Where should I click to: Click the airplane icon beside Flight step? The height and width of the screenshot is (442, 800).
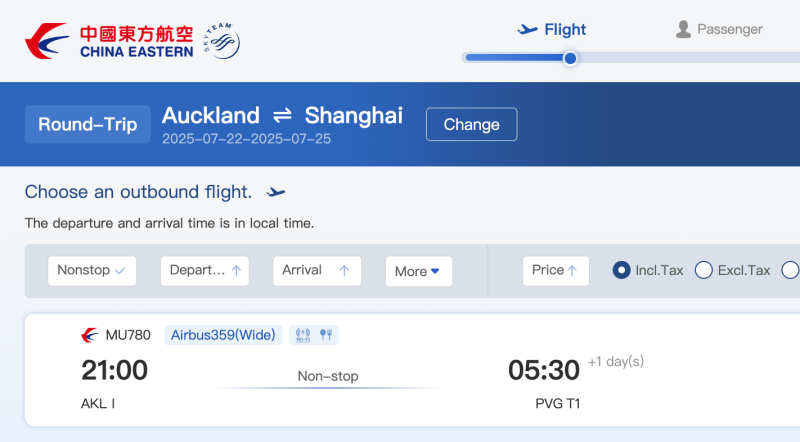(528, 29)
